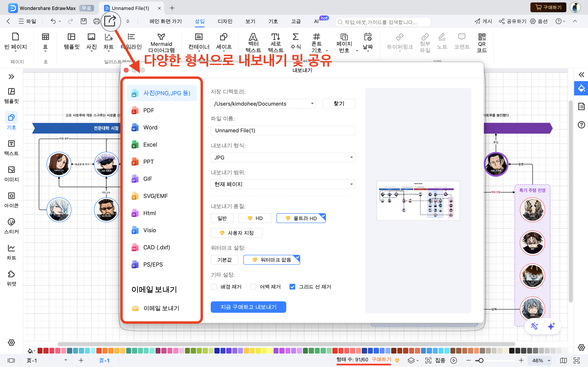Viewport: 588px width, 367px height.
Task: Open the save directory path dropdown
Action: [263, 104]
